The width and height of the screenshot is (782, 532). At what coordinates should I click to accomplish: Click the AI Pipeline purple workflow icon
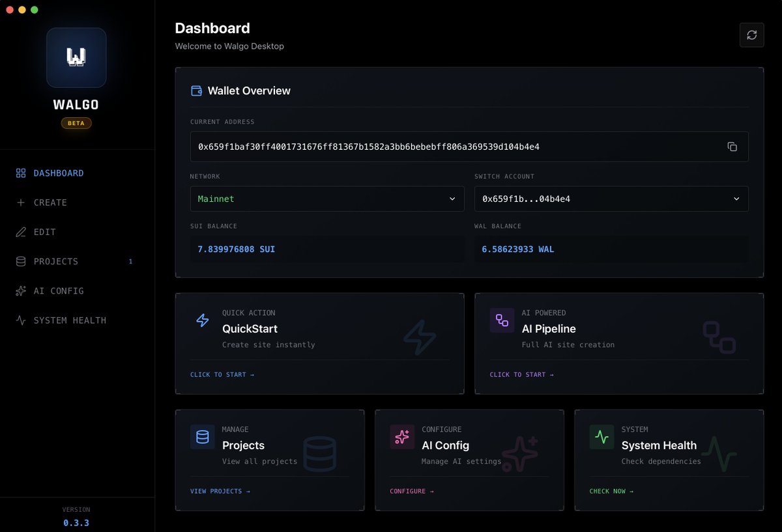pyautogui.click(x=502, y=320)
